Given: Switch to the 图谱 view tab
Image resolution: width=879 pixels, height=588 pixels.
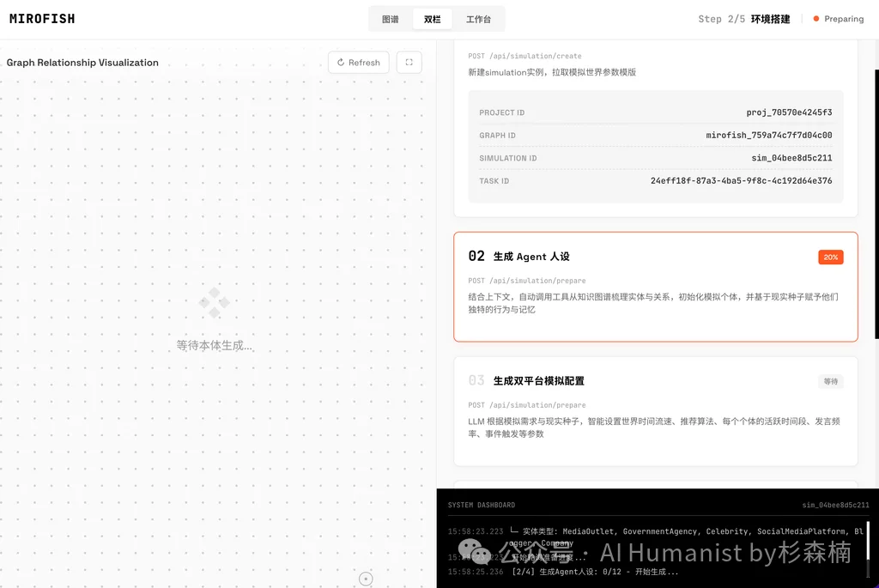Looking at the screenshot, I should [391, 19].
